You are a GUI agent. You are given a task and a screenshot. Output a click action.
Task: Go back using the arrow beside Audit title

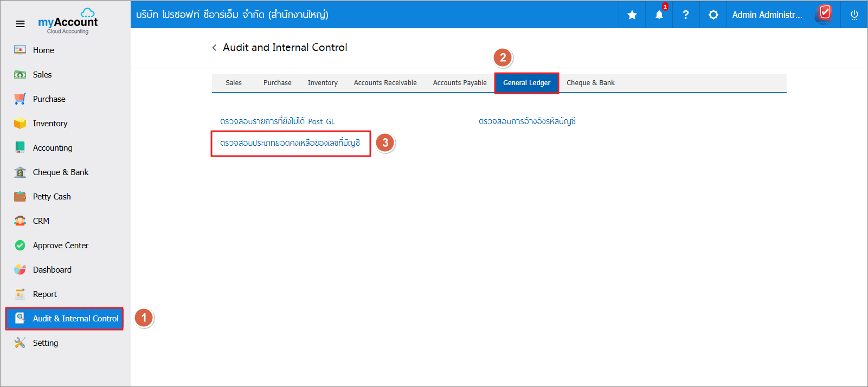pos(215,48)
